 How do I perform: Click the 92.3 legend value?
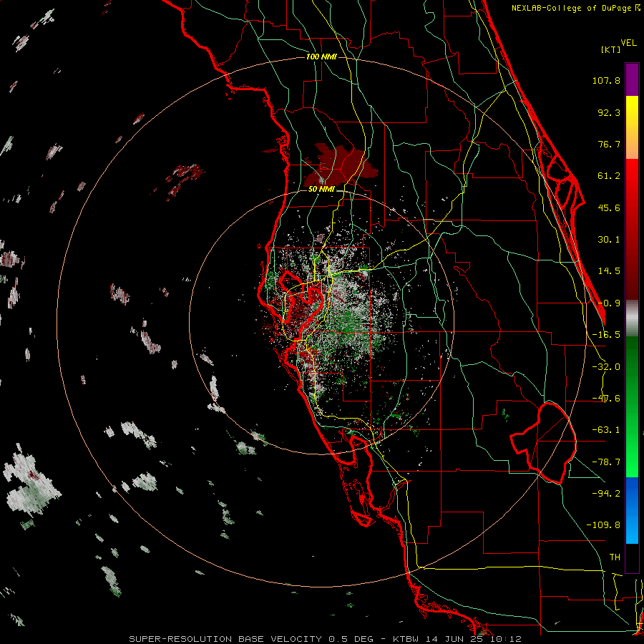pyautogui.click(x=609, y=112)
